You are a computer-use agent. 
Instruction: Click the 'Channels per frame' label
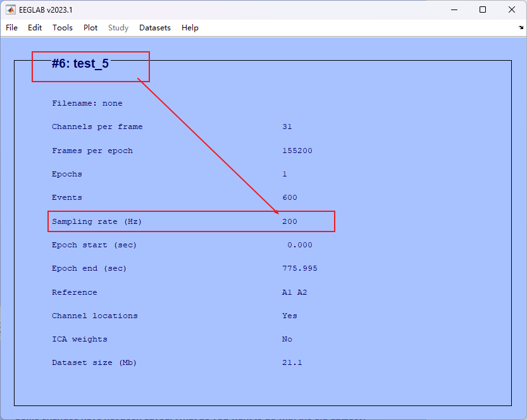tap(97, 127)
